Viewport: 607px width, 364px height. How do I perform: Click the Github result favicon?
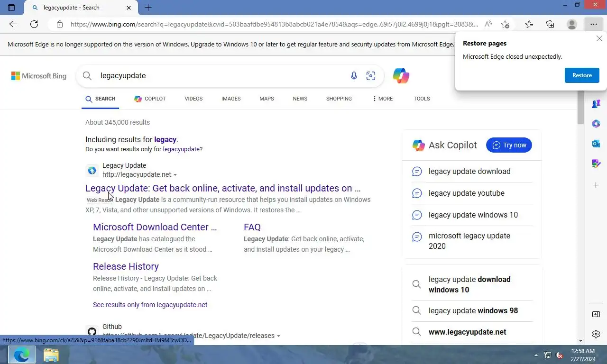click(92, 331)
